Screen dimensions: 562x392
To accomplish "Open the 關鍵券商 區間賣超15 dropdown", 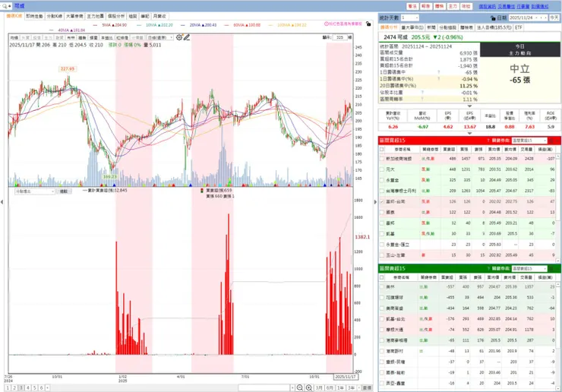I will (529, 268).
